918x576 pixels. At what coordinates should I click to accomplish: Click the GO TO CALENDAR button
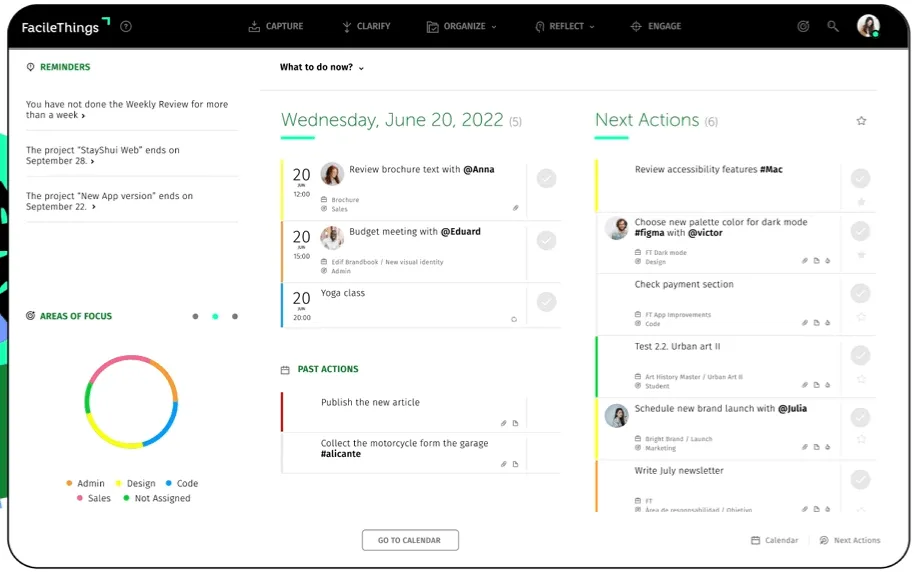pos(410,540)
